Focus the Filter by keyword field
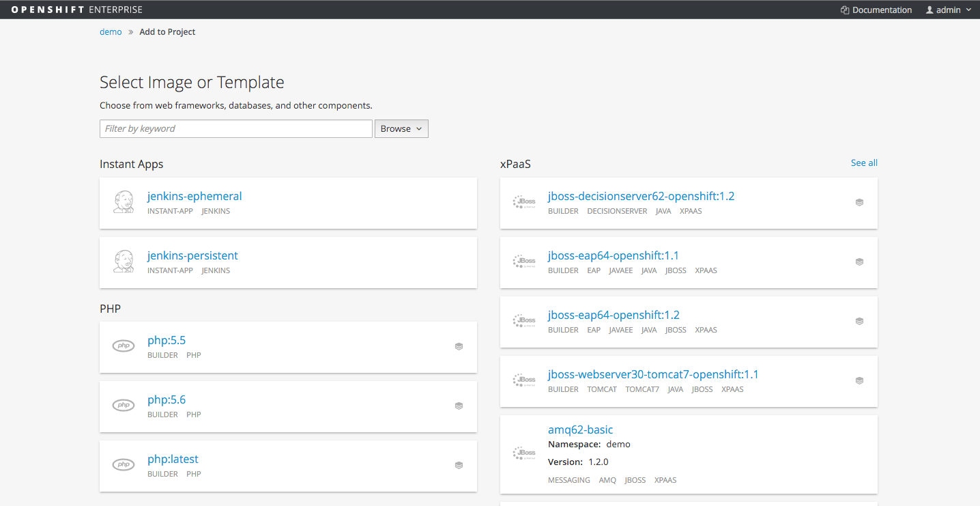 pyautogui.click(x=236, y=128)
